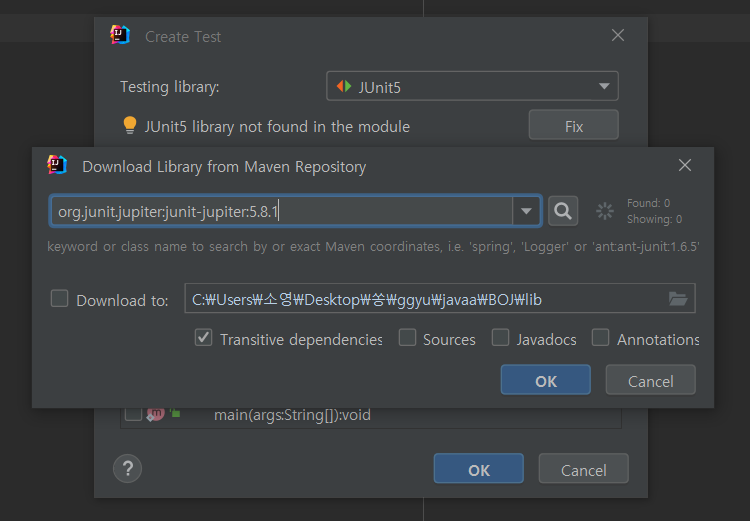The height and width of the screenshot is (521, 750).
Task: Click the 'Testing library:' label
Action: (169, 87)
